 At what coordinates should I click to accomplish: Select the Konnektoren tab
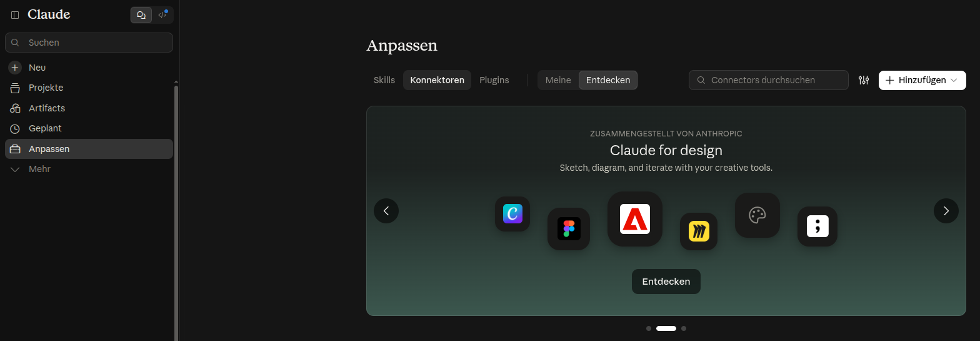click(437, 80)
